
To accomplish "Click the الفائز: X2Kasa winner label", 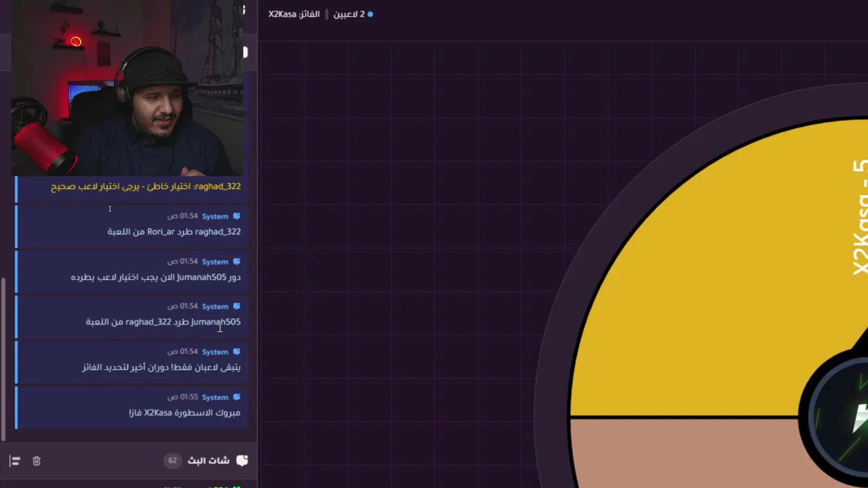I will point(294,14).
